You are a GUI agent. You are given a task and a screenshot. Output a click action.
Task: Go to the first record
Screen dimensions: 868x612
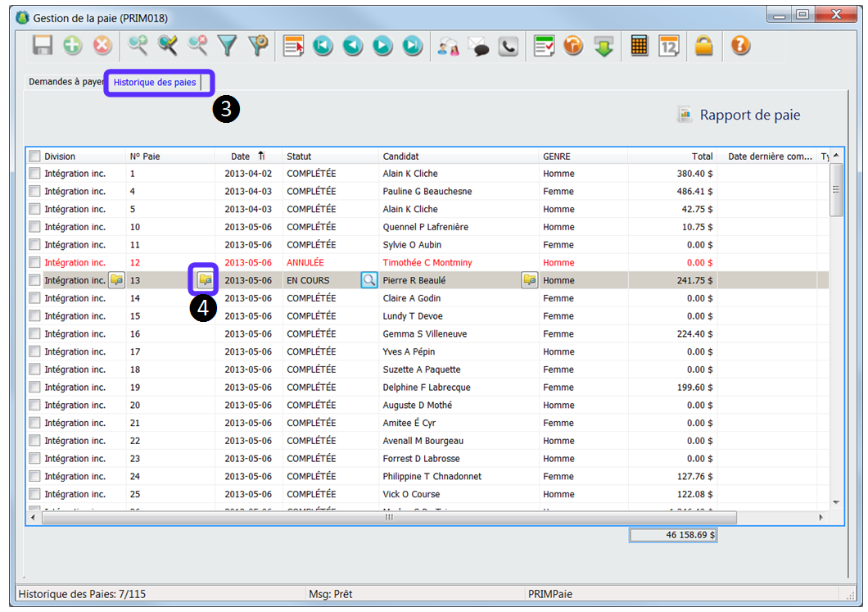pyautogui.click(x=323, y=47)
